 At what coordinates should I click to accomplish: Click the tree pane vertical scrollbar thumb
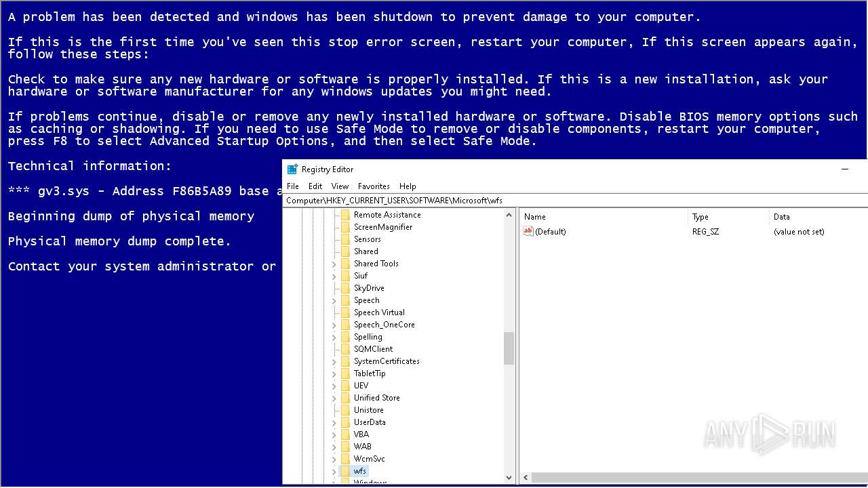pos(509,348)
